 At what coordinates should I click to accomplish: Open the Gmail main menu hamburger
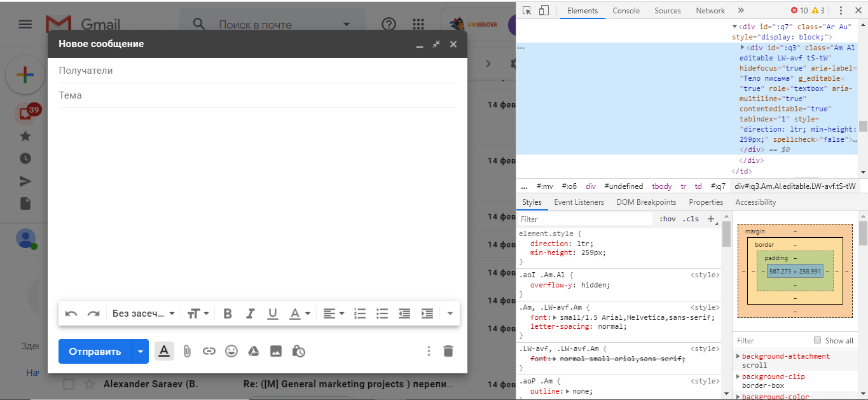pyautogui.click(x=25, y=24)
